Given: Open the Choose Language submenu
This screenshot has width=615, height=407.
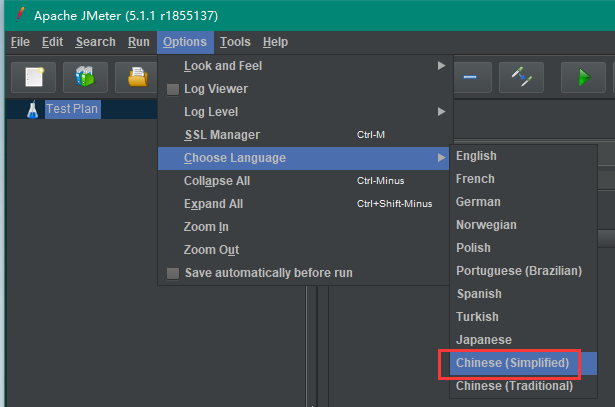Looking at the screenshot, I should pos(303,158).
